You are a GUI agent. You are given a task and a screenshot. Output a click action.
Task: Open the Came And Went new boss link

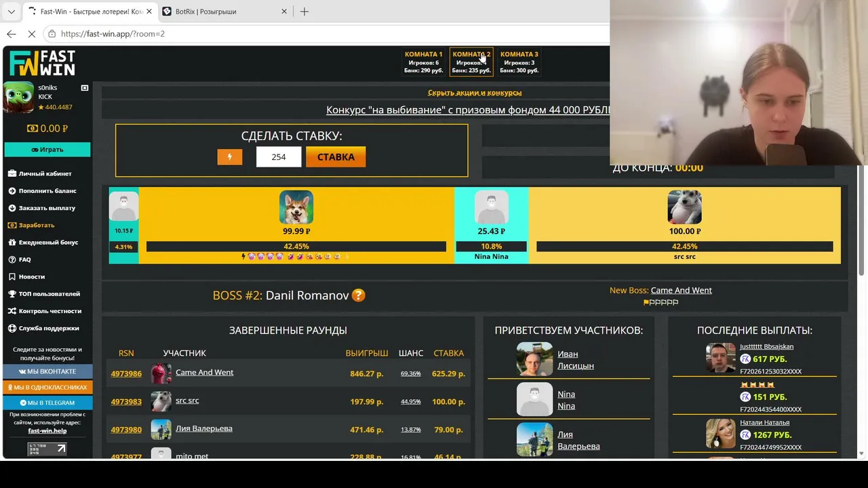[682, 290]
